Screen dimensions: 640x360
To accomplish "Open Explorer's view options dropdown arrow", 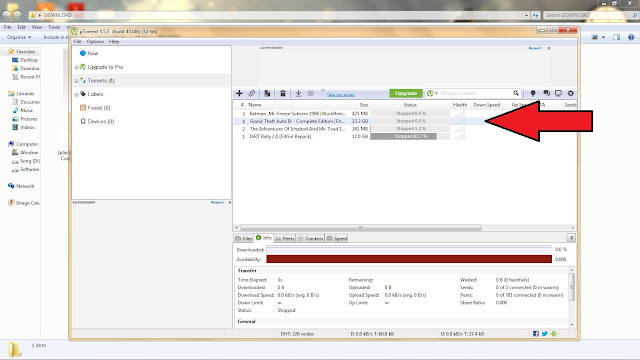I will pos(604,37).
